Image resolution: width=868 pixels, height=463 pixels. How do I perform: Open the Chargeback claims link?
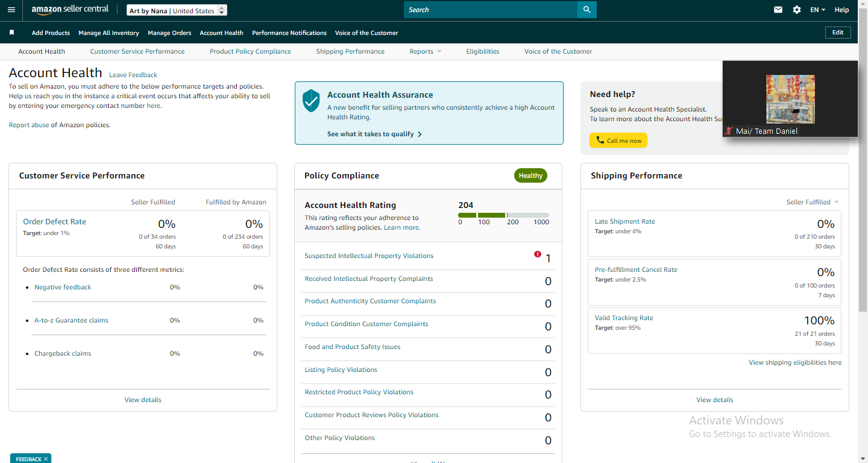(63, 353)
